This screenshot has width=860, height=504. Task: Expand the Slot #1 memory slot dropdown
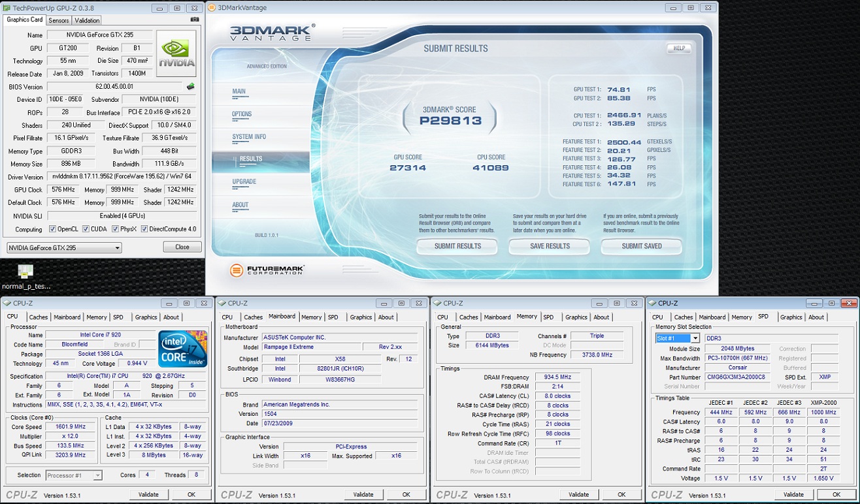click(x=677, y=338)
